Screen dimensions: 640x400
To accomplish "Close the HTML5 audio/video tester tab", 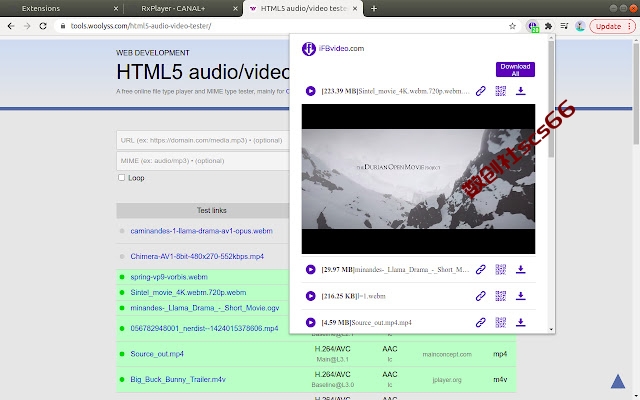I will tap(355, 9).
